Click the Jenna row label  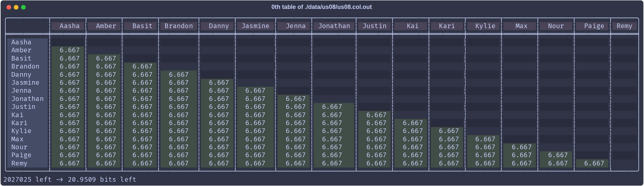(x=27, y=91)
